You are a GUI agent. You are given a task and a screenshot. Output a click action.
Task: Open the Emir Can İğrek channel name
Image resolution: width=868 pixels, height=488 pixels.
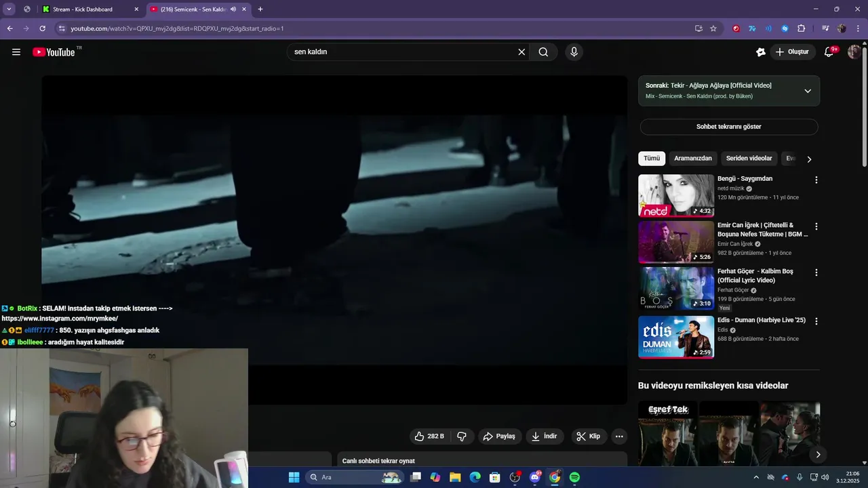pyautogui.click(x=735, y=244)
